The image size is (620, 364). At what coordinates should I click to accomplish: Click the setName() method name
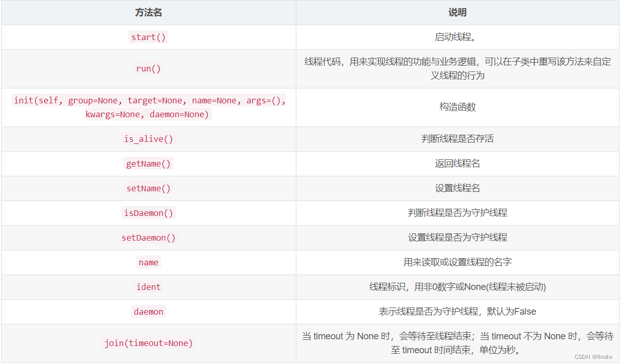pos(148,188)
